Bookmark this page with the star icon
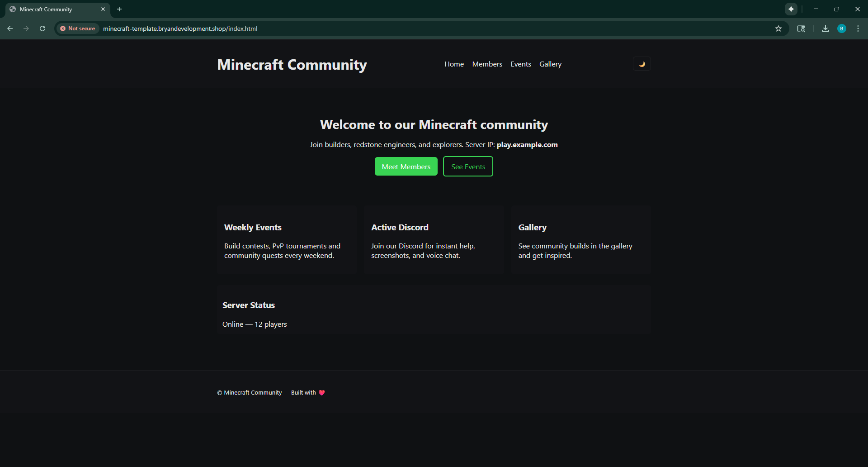This screenshot has height=467, width=868. click(778, 29)
